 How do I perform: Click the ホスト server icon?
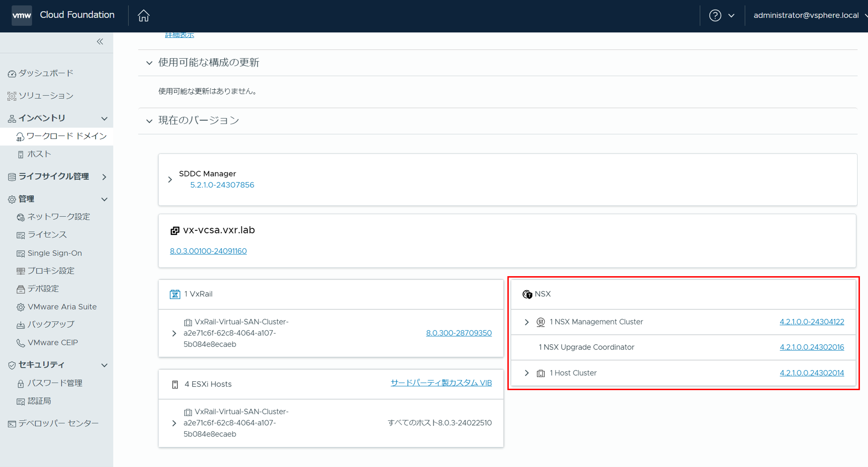(x=21, y=155)
